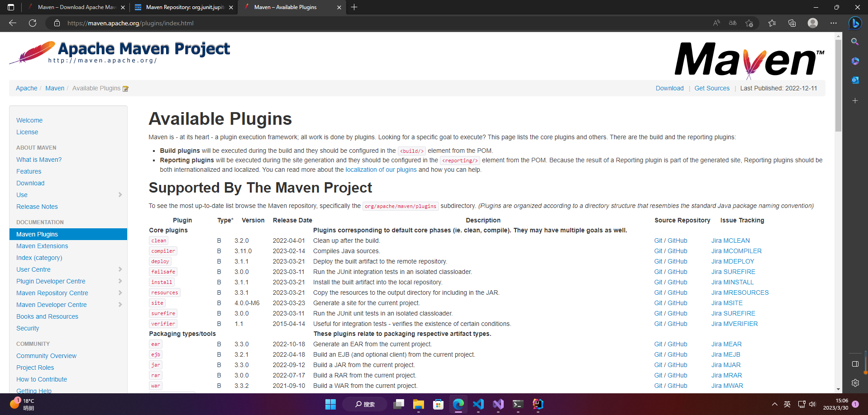
Task: Open File Explorer from the taskbar
Action: (x=418, y=404)
